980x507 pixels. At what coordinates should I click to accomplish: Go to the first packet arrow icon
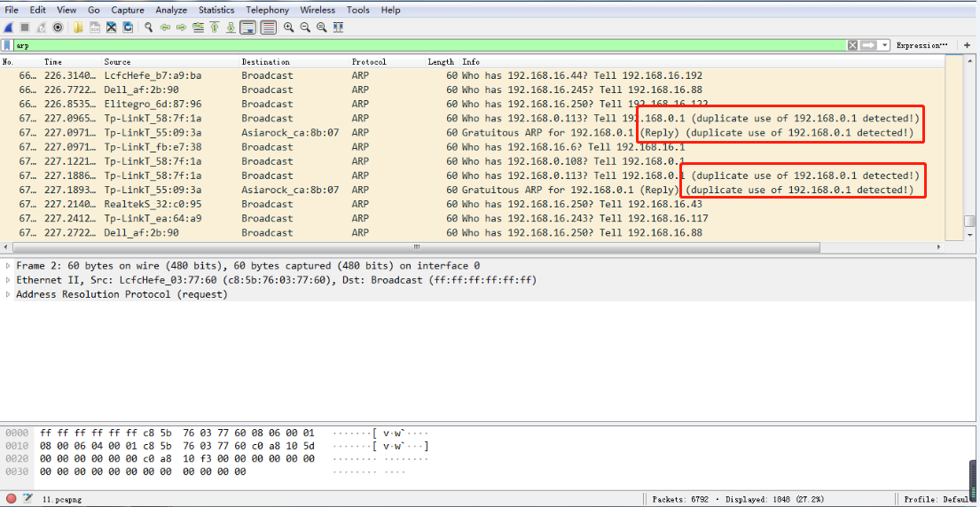tap(215, 27)
